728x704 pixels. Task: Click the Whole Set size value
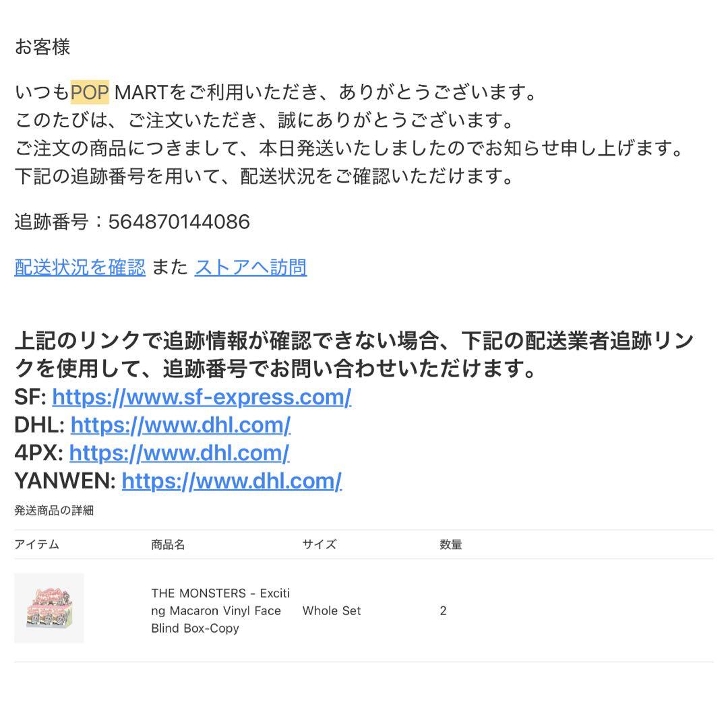(x=332, y=611)
